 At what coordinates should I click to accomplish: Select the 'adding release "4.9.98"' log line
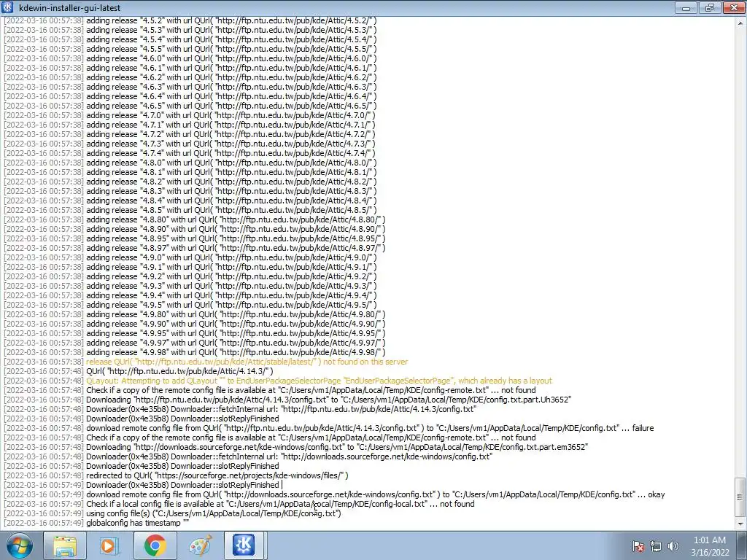pyautogui.click(x=195, y=352)
